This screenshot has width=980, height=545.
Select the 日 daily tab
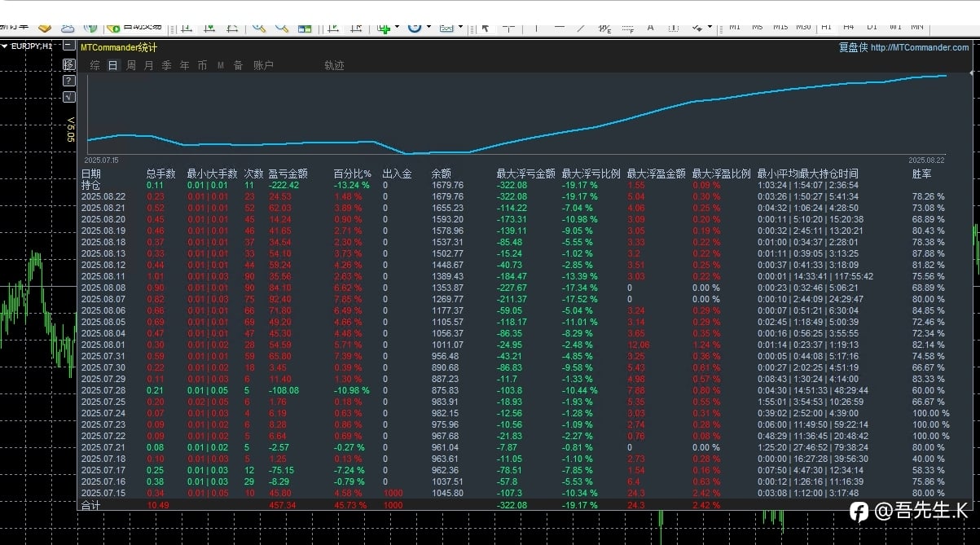pyautogui.click(x=113, y=65)
